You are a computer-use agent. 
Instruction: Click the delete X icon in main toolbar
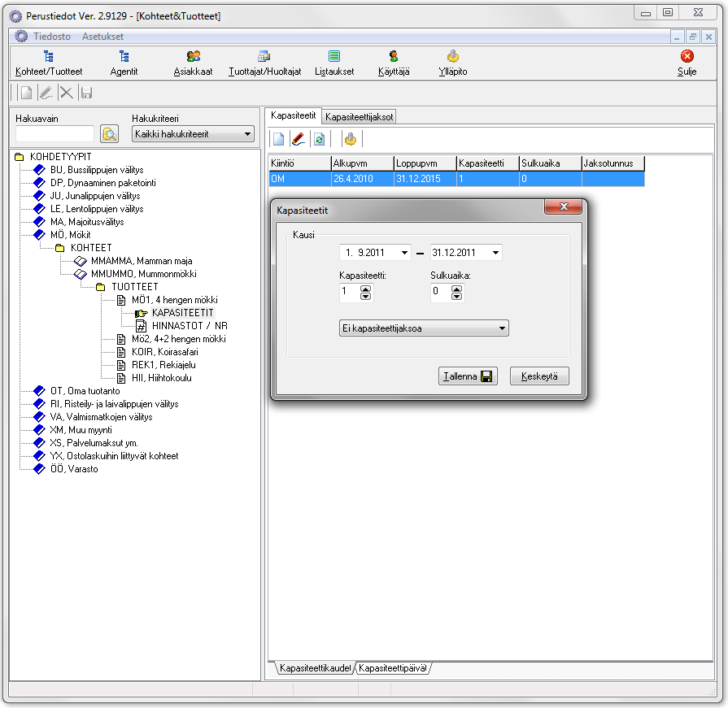pos(67,93)
